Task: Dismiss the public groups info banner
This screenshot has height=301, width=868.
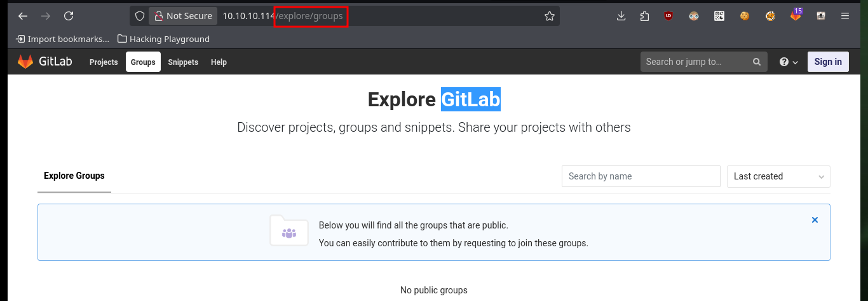Action: (815, 220)
